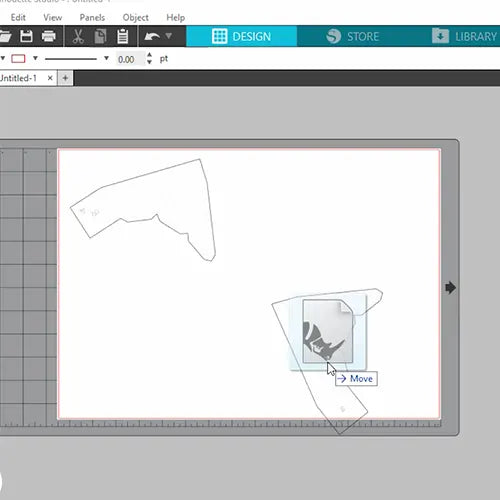Expand the line style dropdown arrow
This screenshot has width=500, height=500.
106,58
